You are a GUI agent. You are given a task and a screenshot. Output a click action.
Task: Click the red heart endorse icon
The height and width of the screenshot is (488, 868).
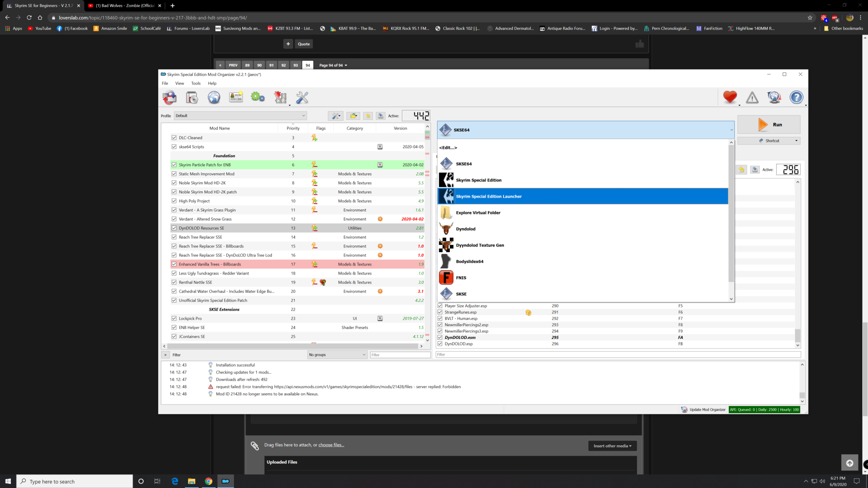tap(730, 97)
